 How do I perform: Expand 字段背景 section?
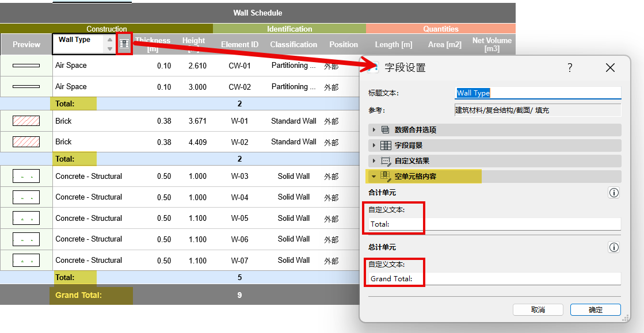(494, 146)
